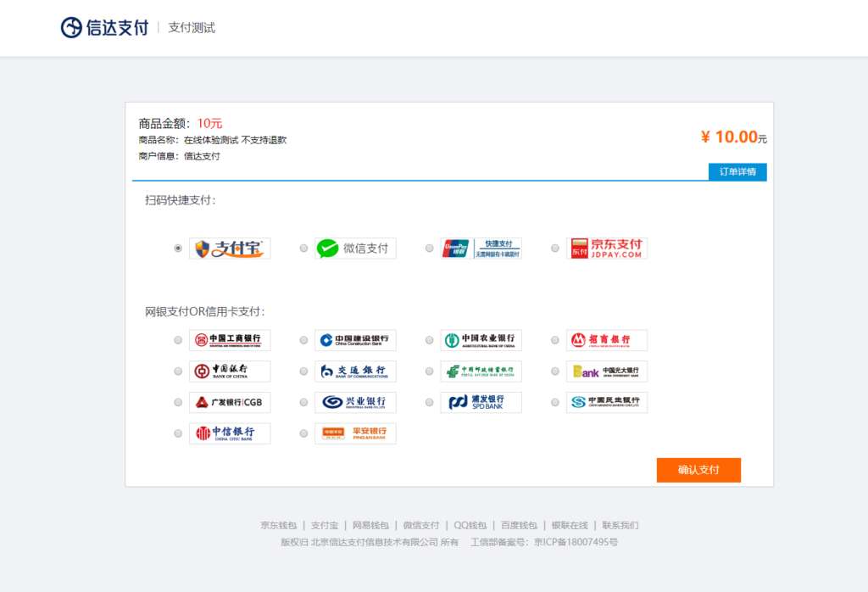Select the 支付宝 radio button

[178, 249]
